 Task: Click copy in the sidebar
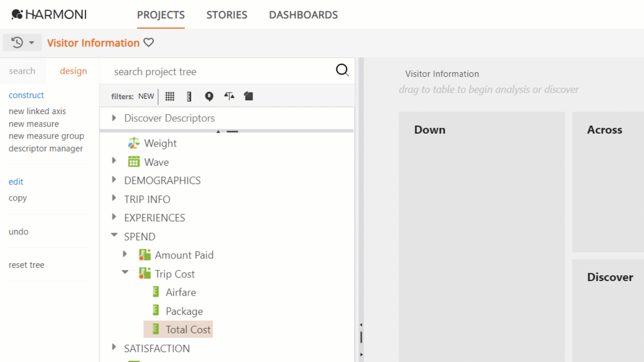pyautogui.click(x=18, y=198)
